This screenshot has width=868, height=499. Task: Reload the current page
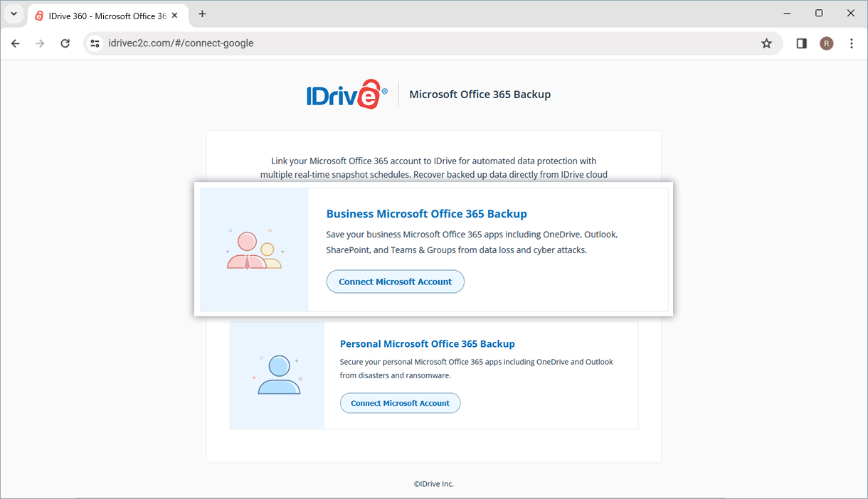[65, 43]
